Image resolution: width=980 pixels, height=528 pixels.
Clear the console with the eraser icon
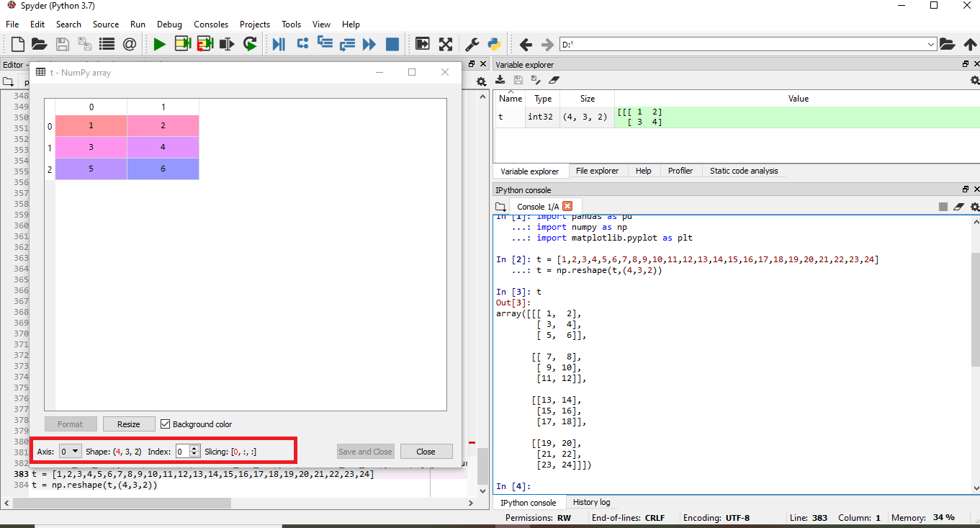click(958, 207)
